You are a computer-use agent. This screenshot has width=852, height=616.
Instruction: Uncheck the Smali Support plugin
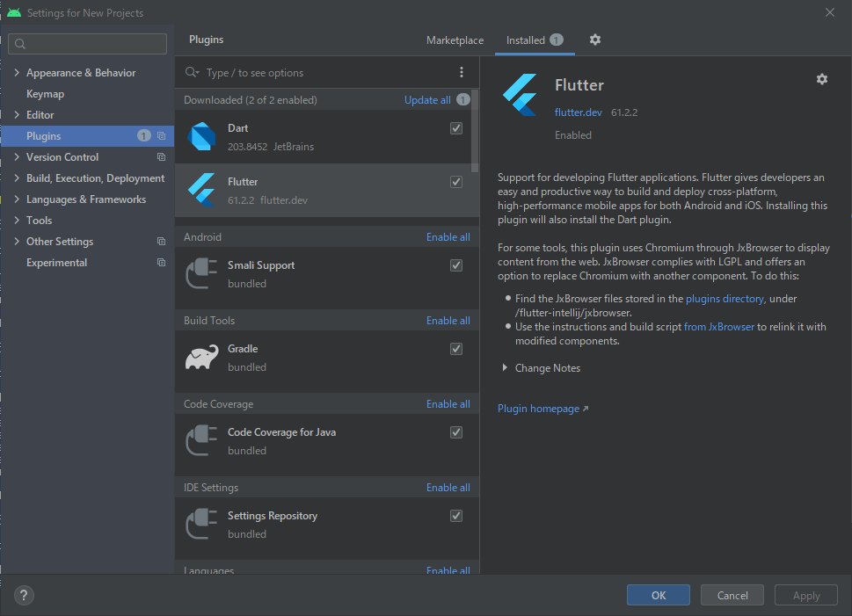(x=456, y=265)
